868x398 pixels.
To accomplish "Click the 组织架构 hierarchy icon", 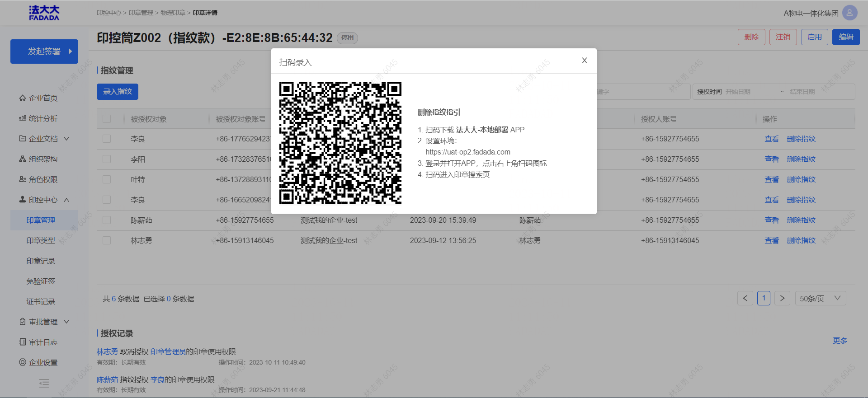I will (23, 159).
